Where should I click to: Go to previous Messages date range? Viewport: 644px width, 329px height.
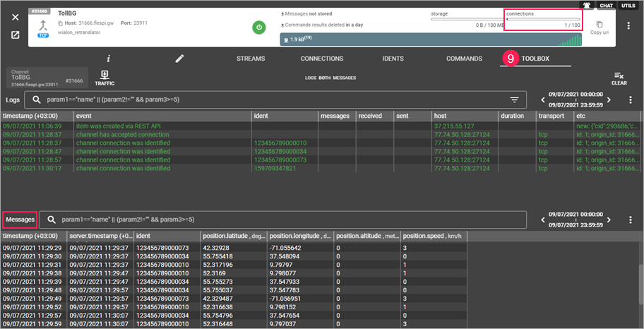point(543,220)
